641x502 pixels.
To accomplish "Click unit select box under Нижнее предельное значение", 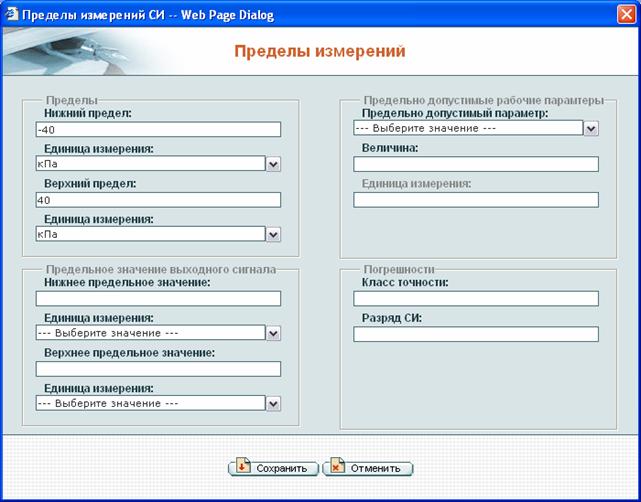I will tap(150, 333).
